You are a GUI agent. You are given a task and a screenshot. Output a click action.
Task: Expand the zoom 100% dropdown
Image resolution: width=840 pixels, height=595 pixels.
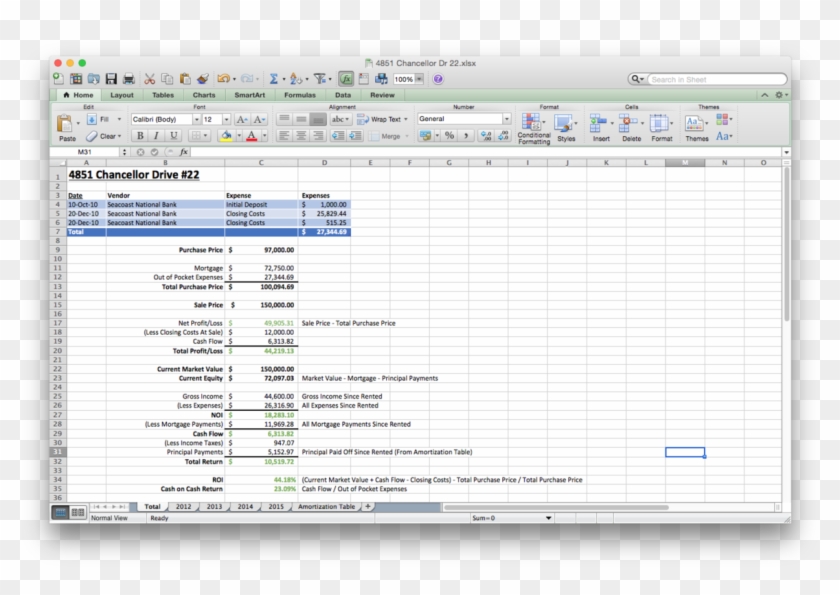[x=422, y=79]
